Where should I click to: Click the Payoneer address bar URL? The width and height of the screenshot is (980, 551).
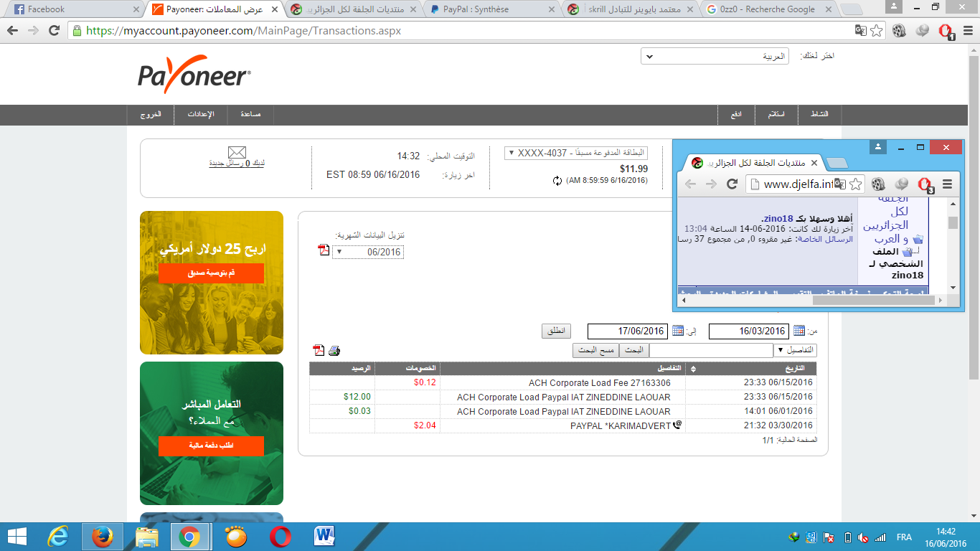point(243,32)
